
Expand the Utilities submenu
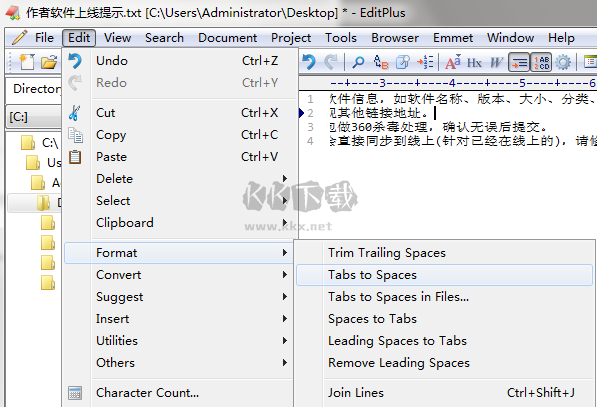click(179, 341)
